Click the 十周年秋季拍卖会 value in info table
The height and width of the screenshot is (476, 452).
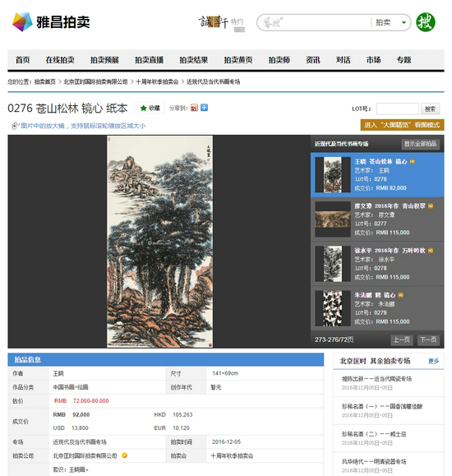[x=233, y=455]
